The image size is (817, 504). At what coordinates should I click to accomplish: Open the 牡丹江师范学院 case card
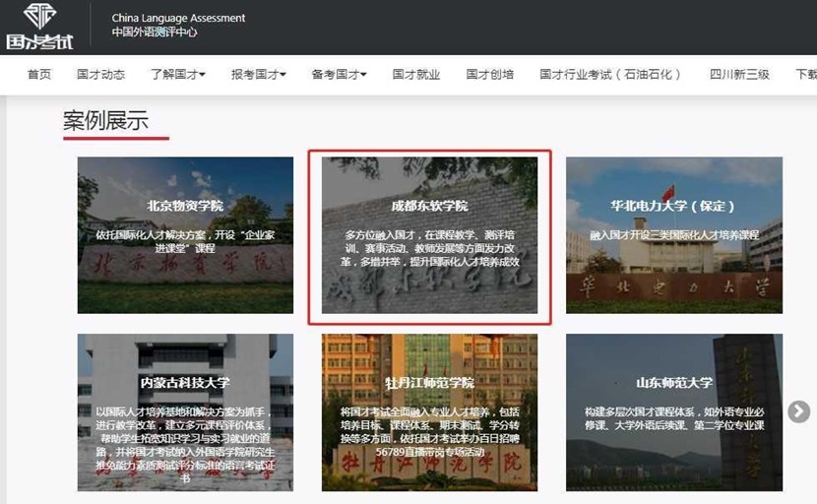pyautogui.click(x=429, y=412)
